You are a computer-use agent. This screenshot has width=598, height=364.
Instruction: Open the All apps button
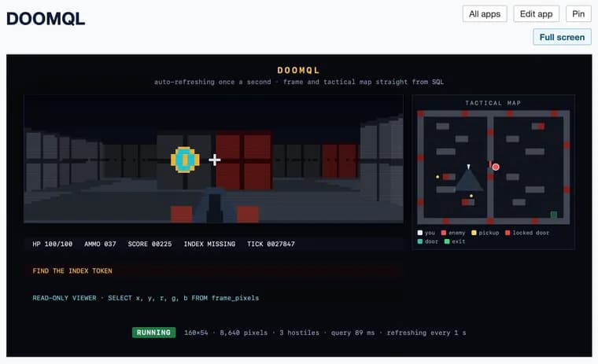485,14
